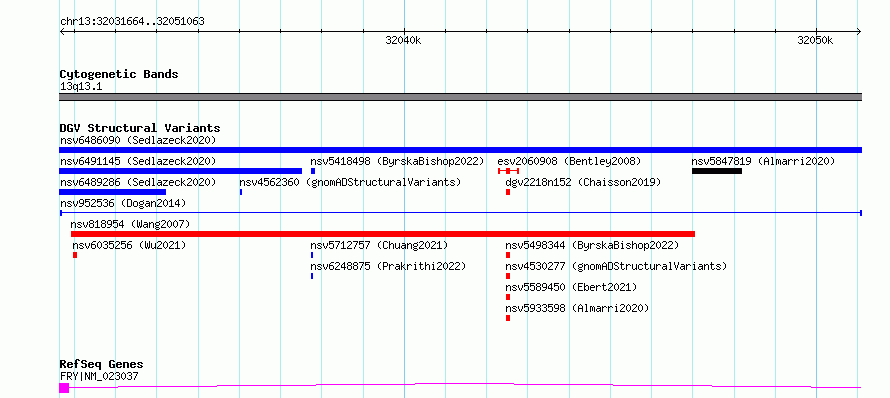Open nsv952536 (Dogan2014) label
The image size is (890, 398).
(x=123, y=203)
